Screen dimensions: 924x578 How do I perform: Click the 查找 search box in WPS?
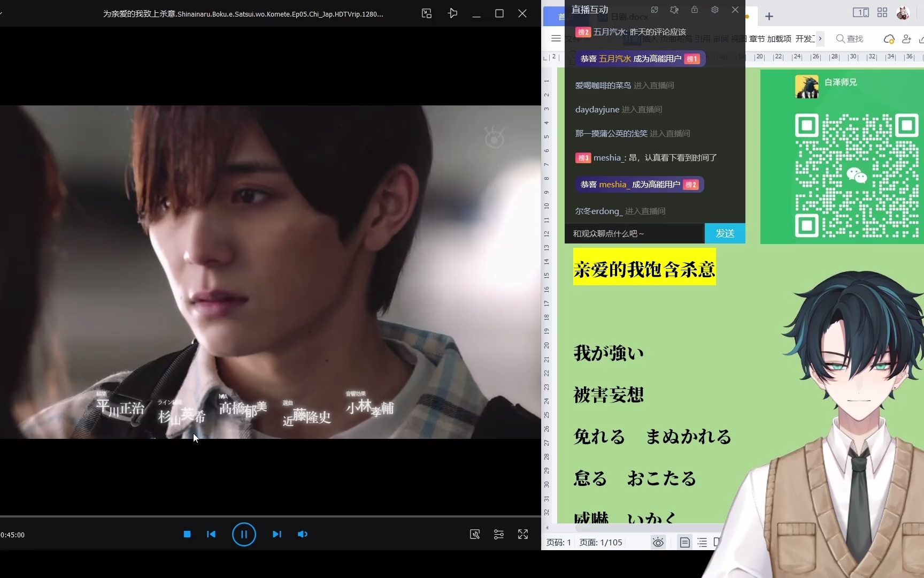(x=850, y=39)
